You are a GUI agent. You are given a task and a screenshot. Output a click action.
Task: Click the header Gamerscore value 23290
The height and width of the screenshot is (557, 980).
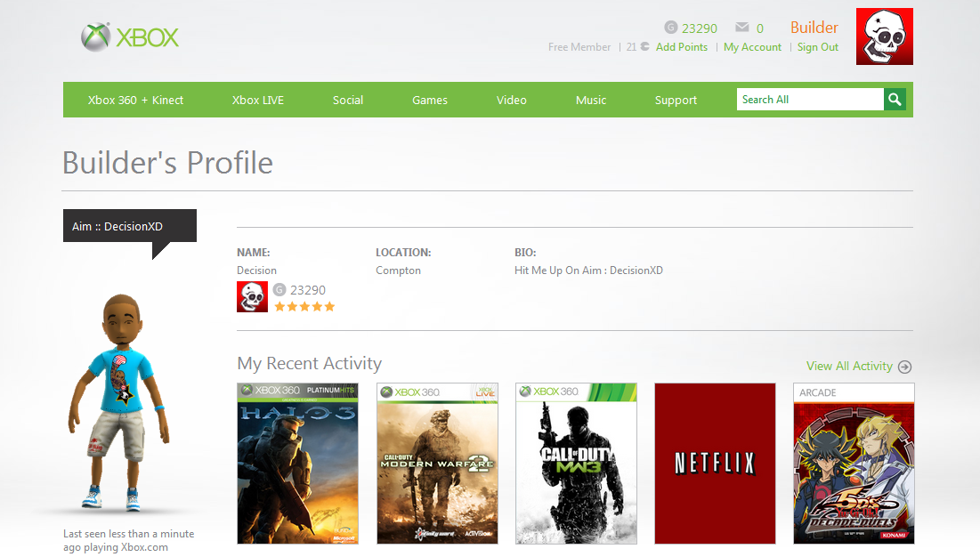point(700,28)
